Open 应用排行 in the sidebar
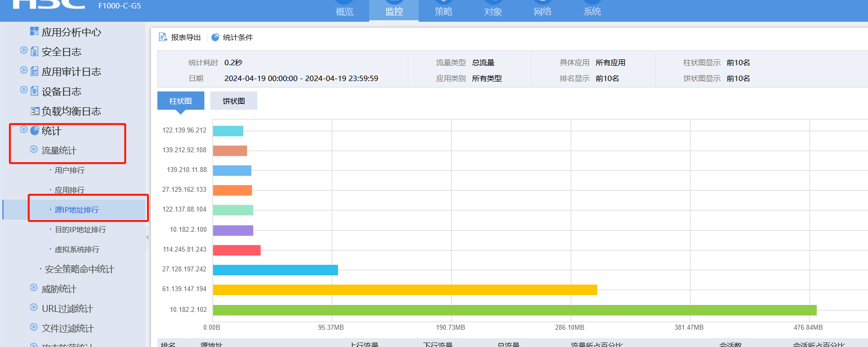Image resolution: width=868 pixels, height=347 pixels. click(x=70, y=190)
